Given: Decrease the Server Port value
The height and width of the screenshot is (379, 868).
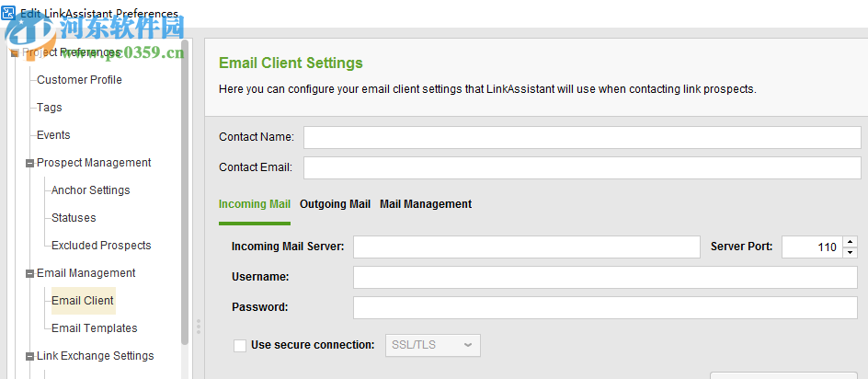Looking at the screenshot, I should click(850, 253).
